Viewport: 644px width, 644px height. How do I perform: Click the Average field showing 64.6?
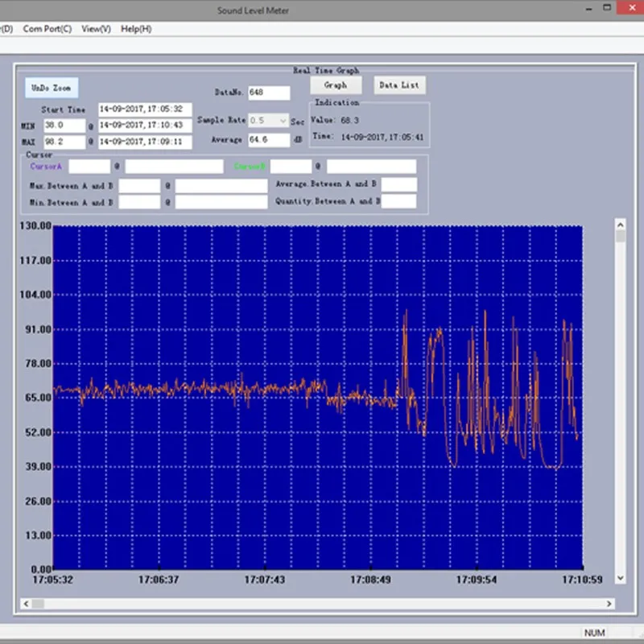pos(269,139)
